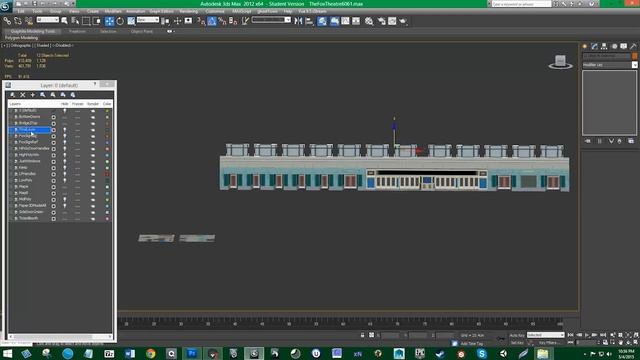This screenshot has width=640, height=360.
Task: Open the Manage Layers toolbar button
Action: [x=322, y=21]
